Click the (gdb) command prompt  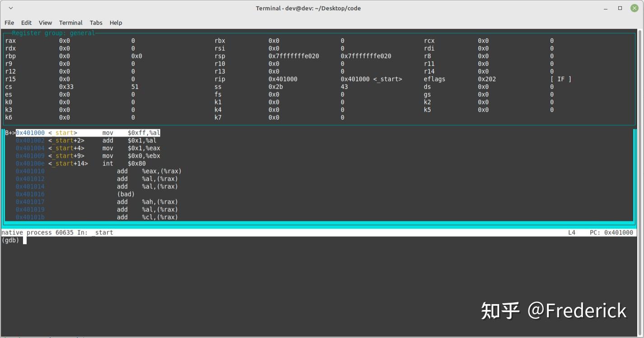[x=10, y=240]
